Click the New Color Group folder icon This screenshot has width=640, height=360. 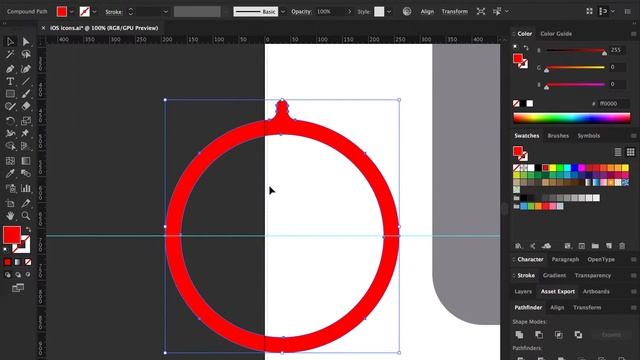595,246
